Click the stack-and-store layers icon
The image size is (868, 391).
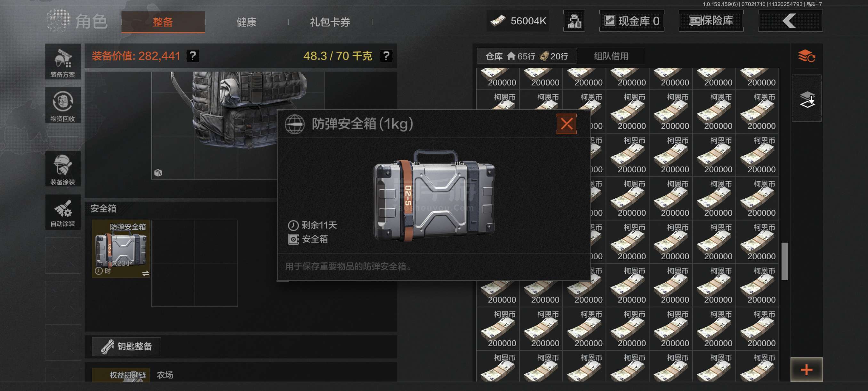pos(807,99)
